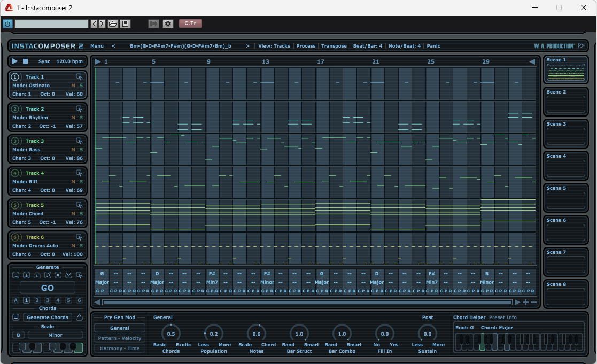The image size is (597, 364).
Task: Load next chord preset with right arrow
Action: (x=247, y=45)
